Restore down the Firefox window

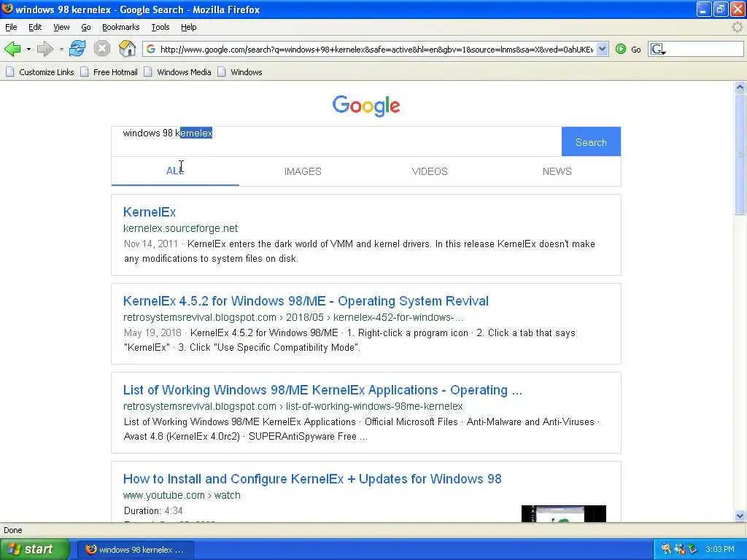click(x=720, y=9)
